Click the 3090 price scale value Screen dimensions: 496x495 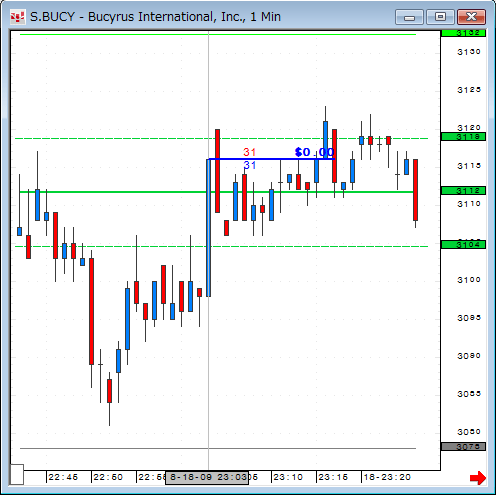[x=469, y=356]
